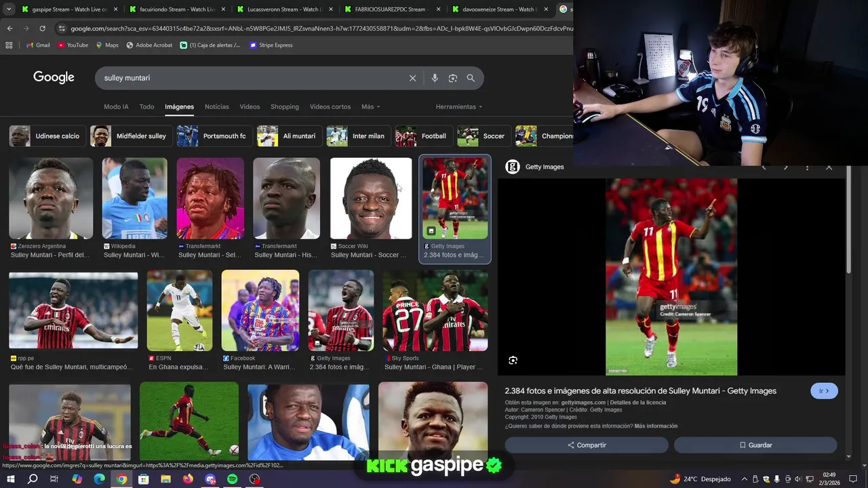Expand the Más search filters dropdown
Screen dimensions: 868x488
click(370, 106)
